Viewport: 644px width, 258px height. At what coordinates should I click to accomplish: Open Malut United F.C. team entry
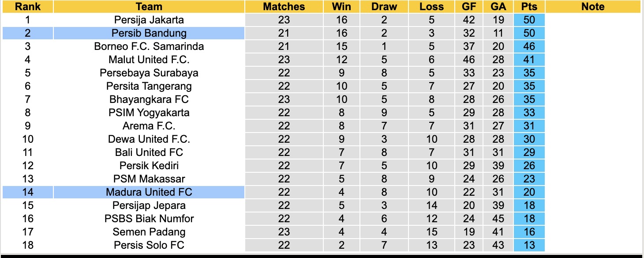[149, 60]
